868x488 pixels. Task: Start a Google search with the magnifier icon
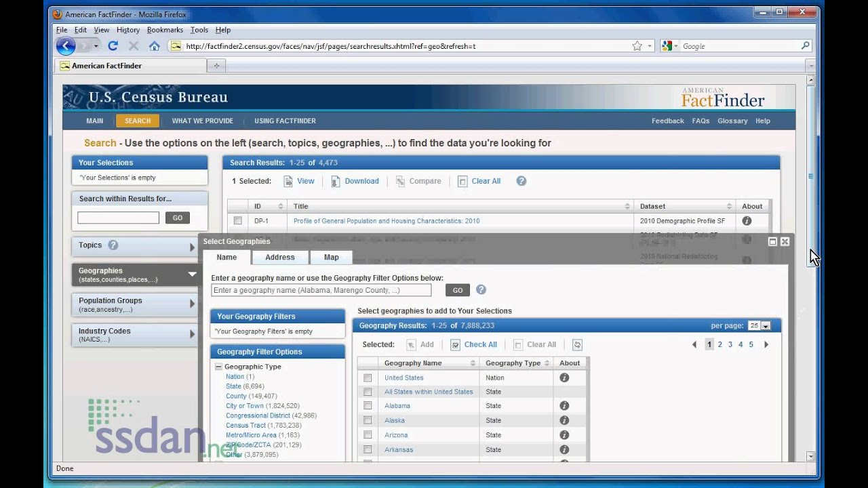(805, 46)
